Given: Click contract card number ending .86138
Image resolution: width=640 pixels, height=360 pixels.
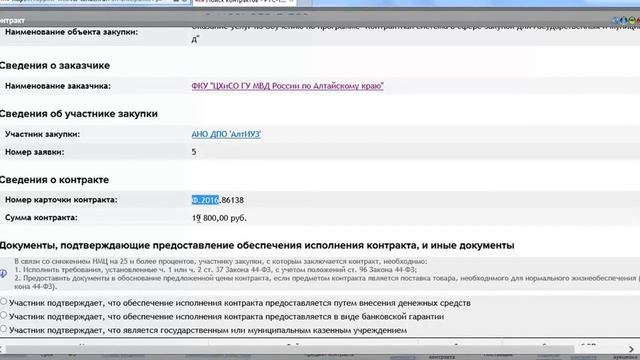Looking at the screenshot, I should [218, 200].
